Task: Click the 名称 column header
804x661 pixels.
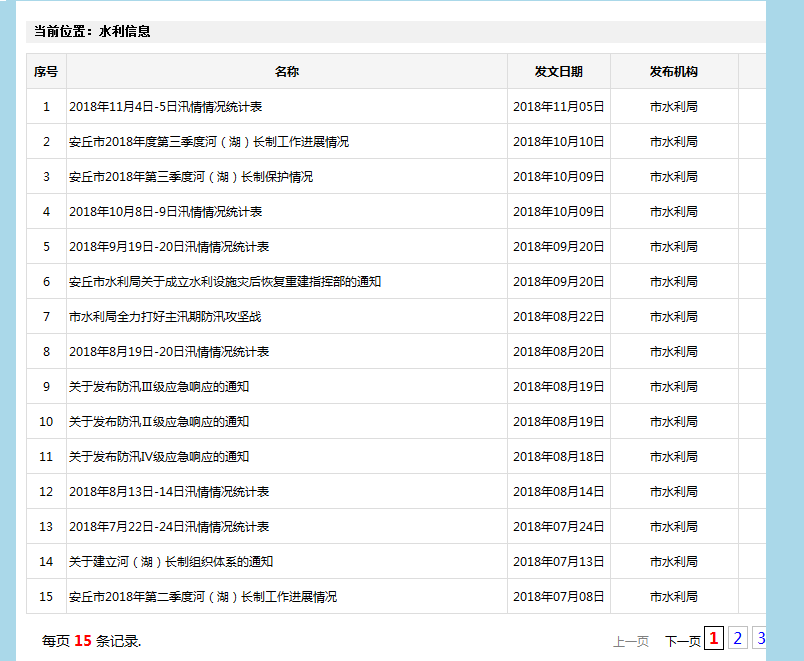Action: [x=287, y=72]
